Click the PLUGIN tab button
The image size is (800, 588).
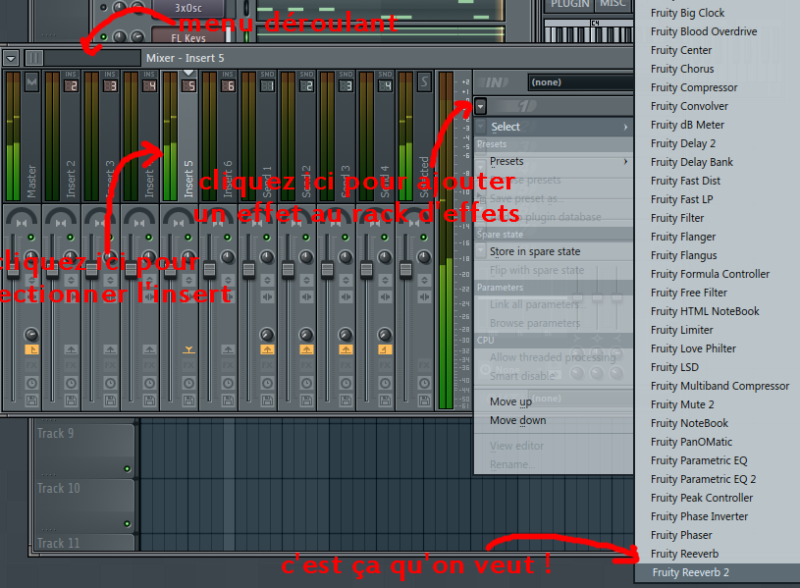tap(570, 5)
